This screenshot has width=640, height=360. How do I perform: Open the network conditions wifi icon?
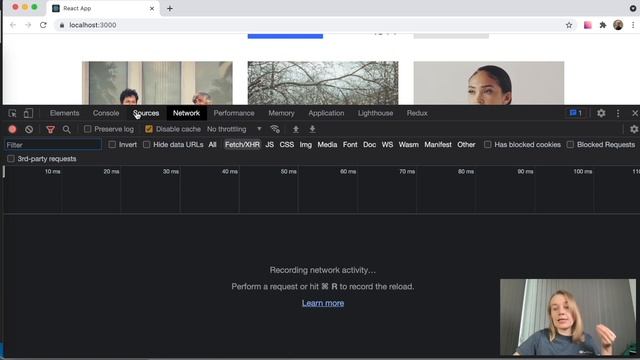point(275,129)
